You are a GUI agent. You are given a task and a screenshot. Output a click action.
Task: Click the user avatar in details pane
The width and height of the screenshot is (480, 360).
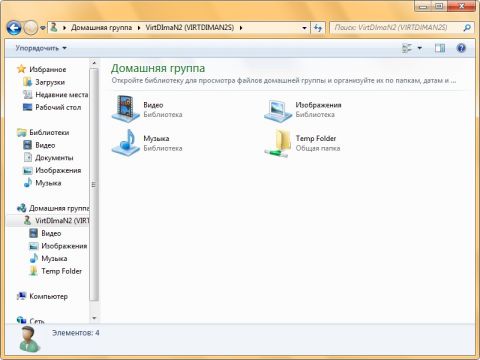[x=29, y=339]
